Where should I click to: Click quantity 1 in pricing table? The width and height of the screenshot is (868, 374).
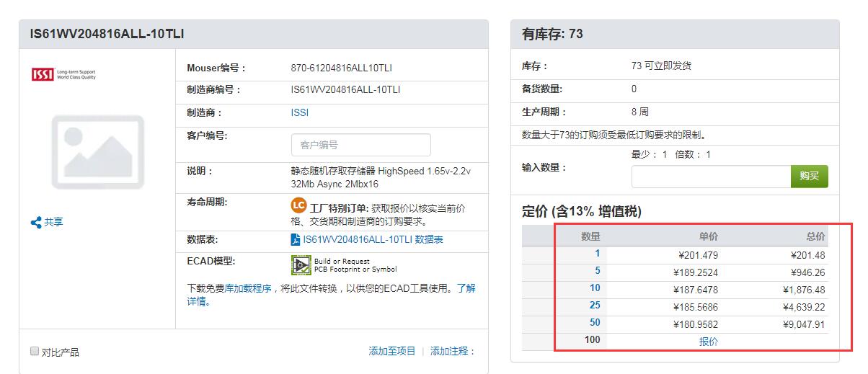(x=597, y=254)
